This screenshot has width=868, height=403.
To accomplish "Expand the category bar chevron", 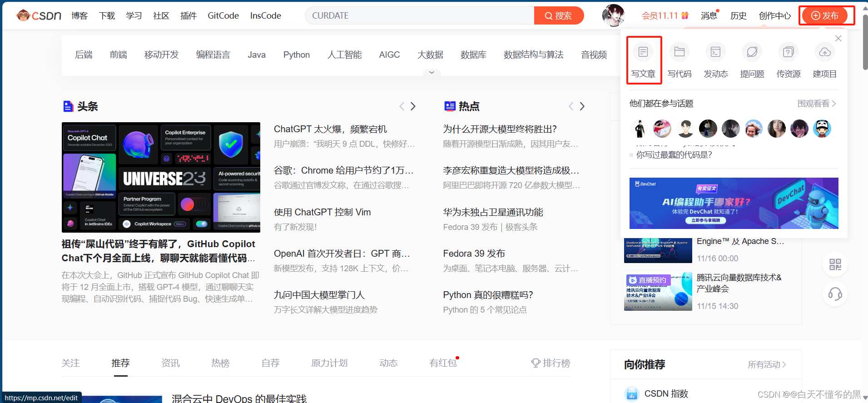I will coord(432,72).
